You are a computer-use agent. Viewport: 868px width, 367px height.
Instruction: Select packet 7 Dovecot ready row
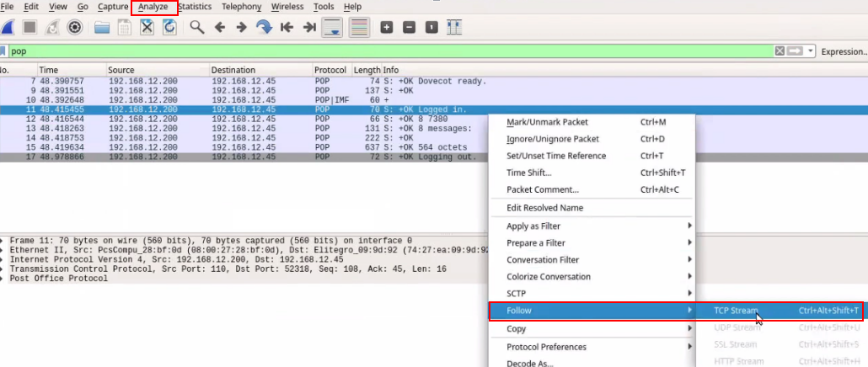coord(434,82)
